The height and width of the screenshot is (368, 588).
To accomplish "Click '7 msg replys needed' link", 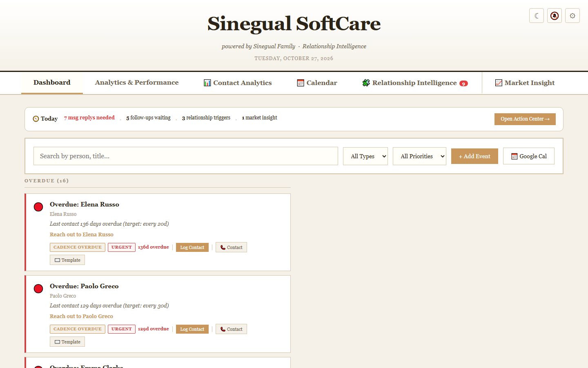I will tap(89, 118).
